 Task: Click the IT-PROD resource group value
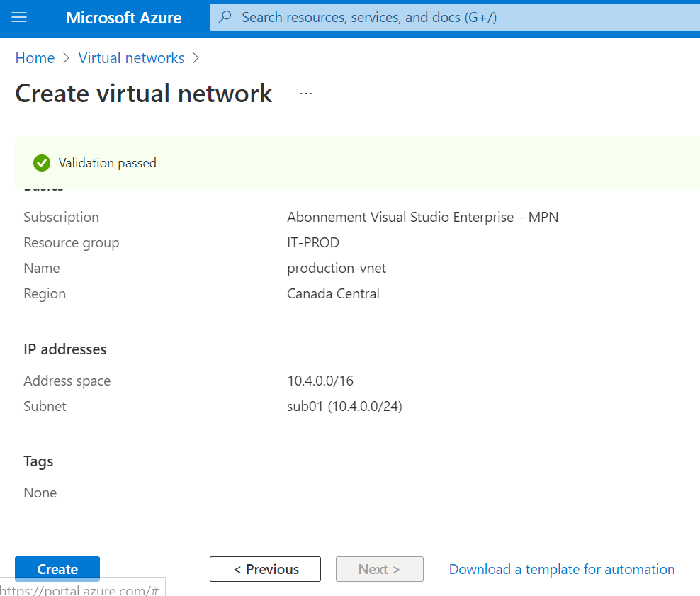tap(313, 242)
